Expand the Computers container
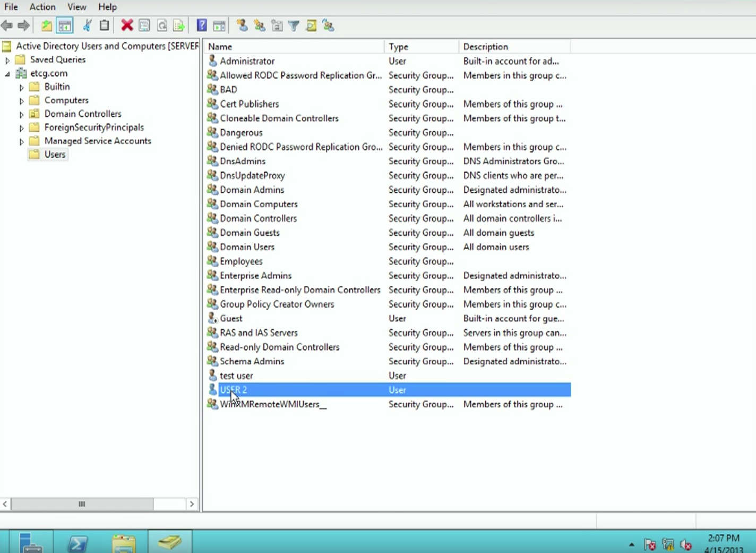756x553 pixels. click(x=22, y=101)
